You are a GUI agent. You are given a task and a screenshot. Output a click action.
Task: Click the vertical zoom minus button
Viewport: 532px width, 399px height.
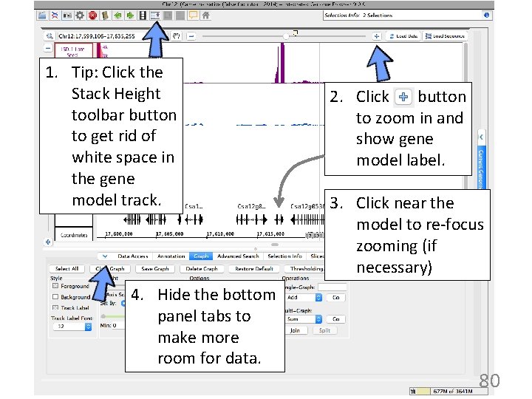point(48,49)
